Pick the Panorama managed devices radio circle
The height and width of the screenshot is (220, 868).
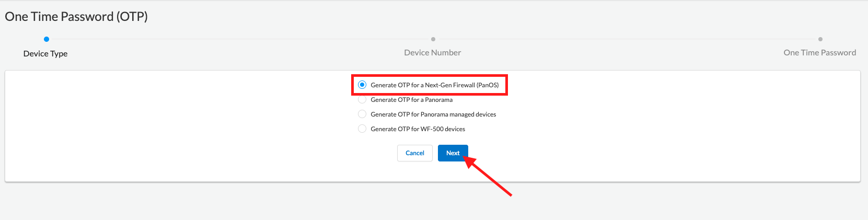point(362,114)
